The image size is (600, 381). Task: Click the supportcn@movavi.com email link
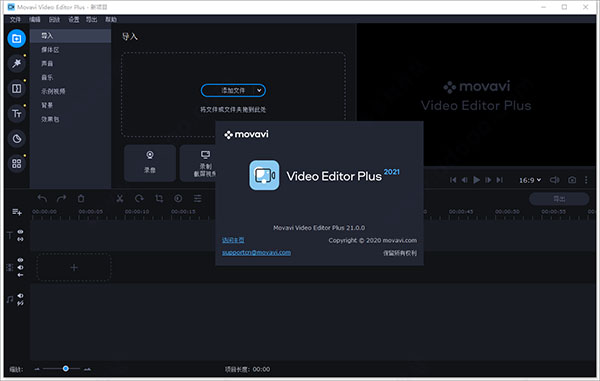pos(256,252)
